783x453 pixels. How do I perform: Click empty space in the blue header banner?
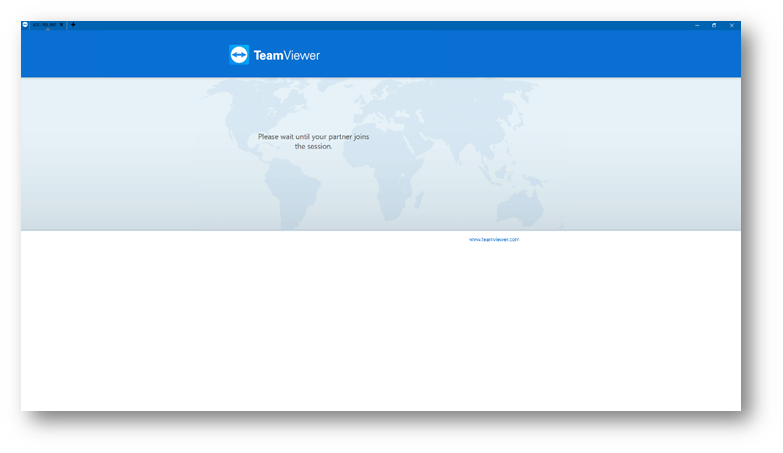pos(550,55)
